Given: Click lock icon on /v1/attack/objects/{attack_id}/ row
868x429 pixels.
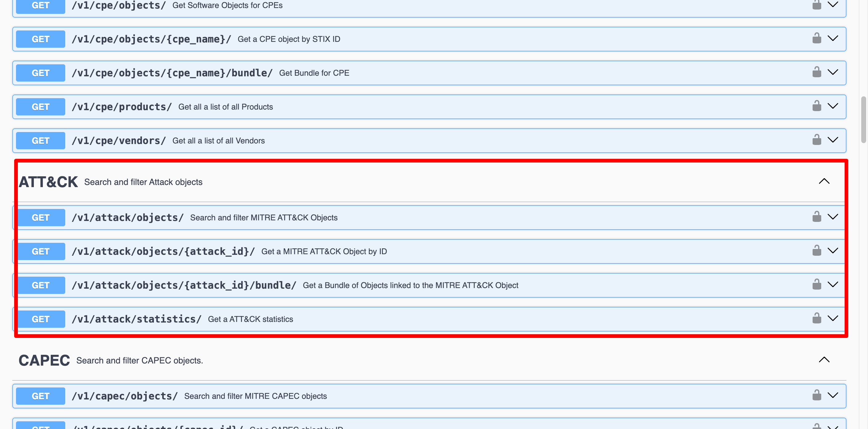Looking at the screenshot, I should 817,251.
